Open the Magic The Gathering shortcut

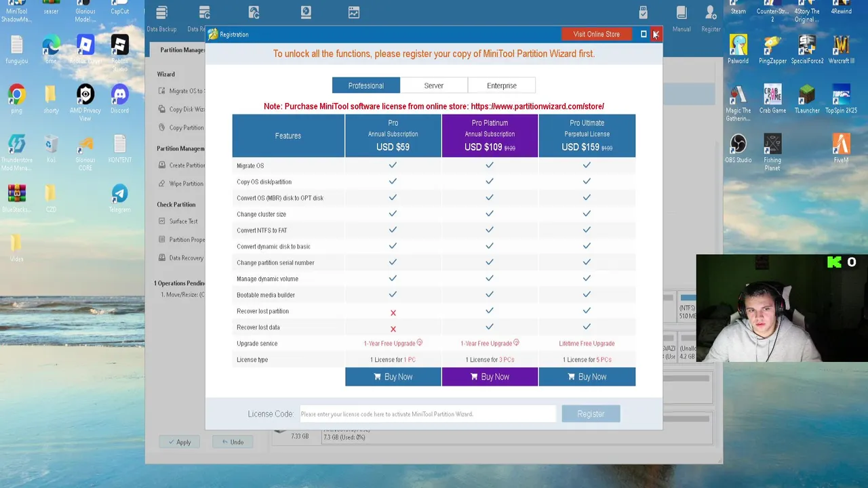[x=738, y=102]
